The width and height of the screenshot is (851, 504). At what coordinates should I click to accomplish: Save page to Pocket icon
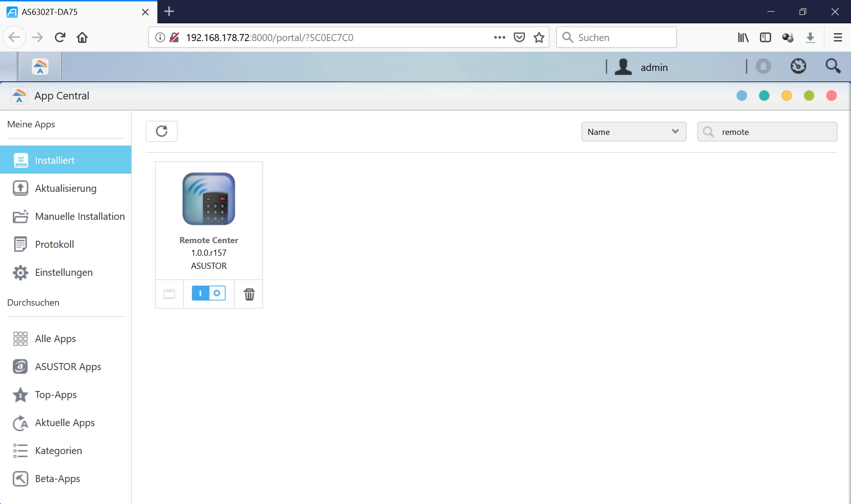point(519,37)
